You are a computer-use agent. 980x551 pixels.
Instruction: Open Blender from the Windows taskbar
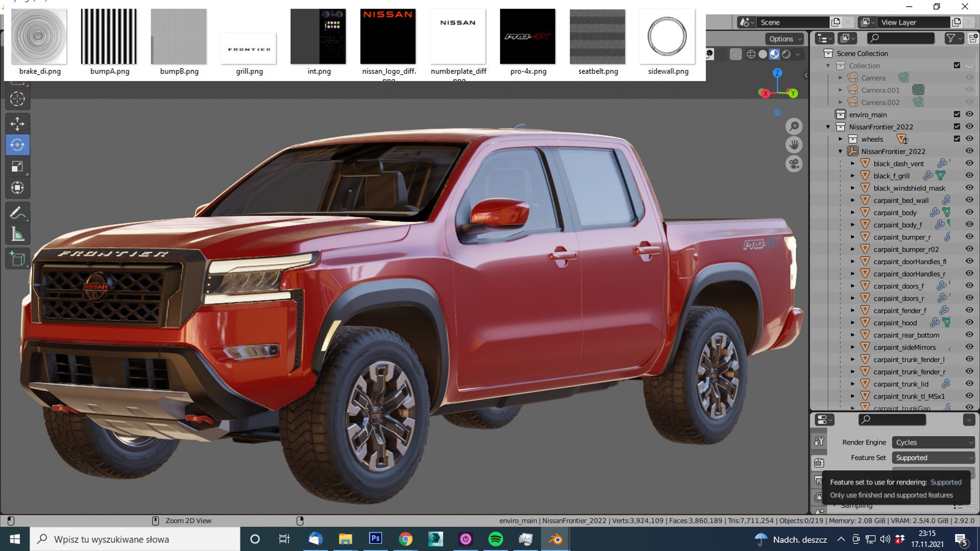point(555,539)
